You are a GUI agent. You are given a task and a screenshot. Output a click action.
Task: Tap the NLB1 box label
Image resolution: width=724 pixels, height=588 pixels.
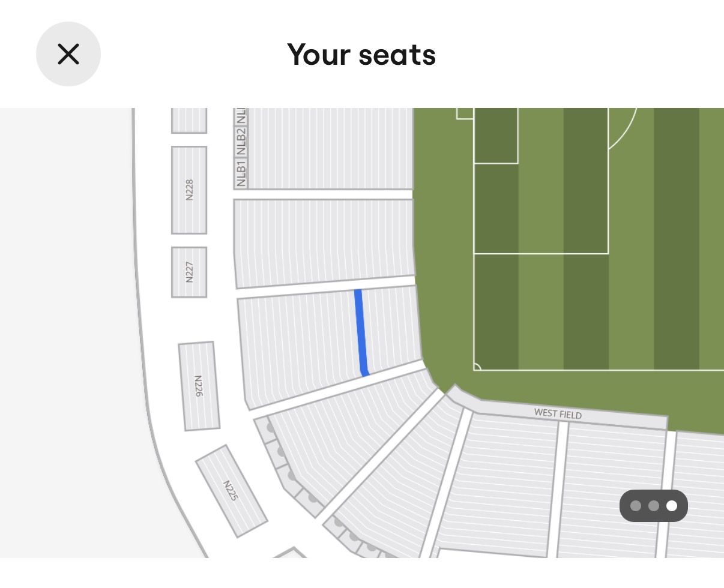[241, 173]
